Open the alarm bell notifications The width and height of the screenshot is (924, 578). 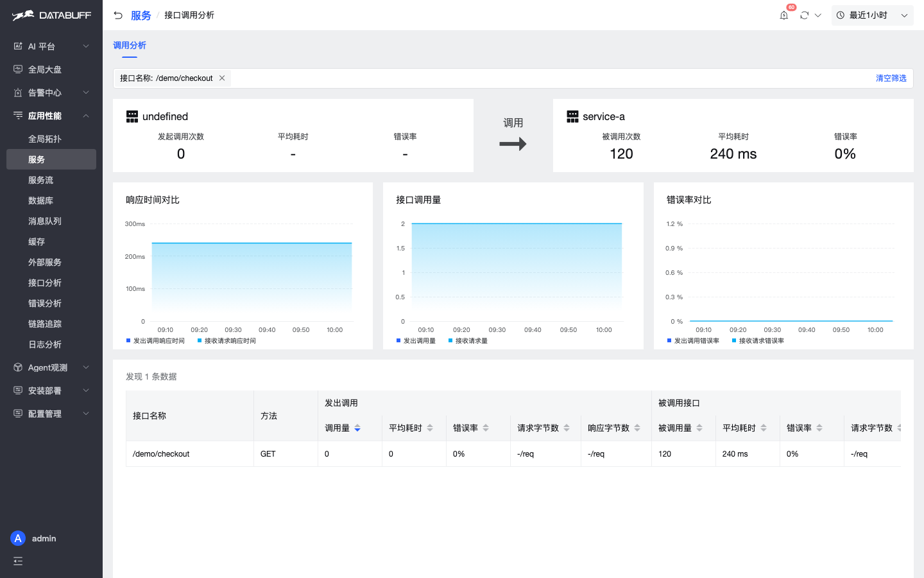tap(783, 15)
